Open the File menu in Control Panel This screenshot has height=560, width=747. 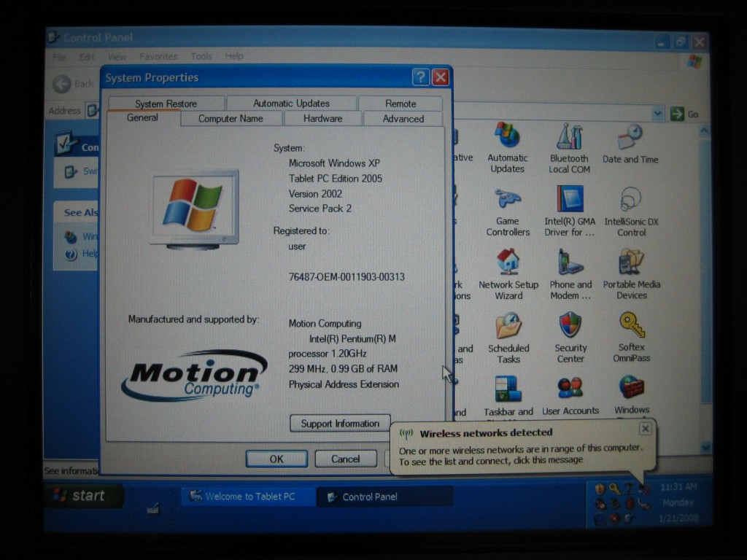(60, 58)
